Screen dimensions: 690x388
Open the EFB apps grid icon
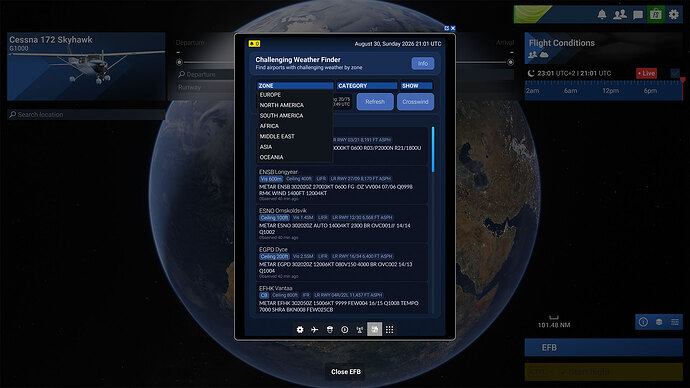point(389,329)
